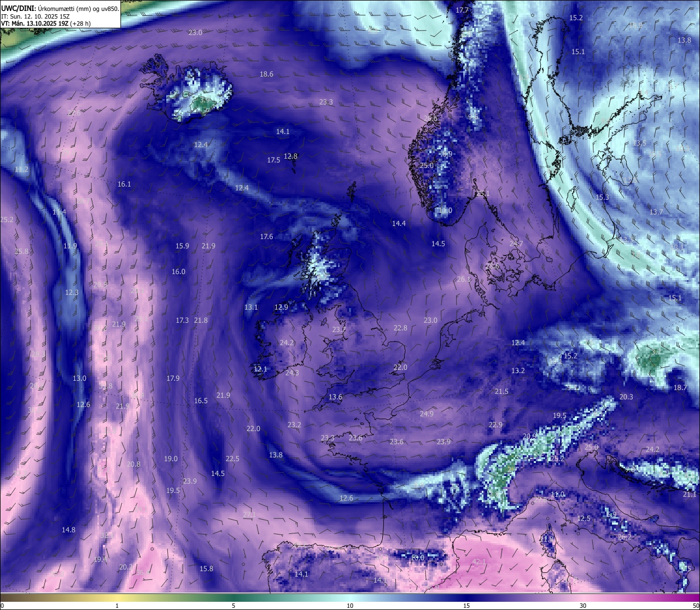Click the 'IT: Sun. 12. 10. 2025 15Z' line
Viewport: 700px width, 610px height.
tap(35, 16)
